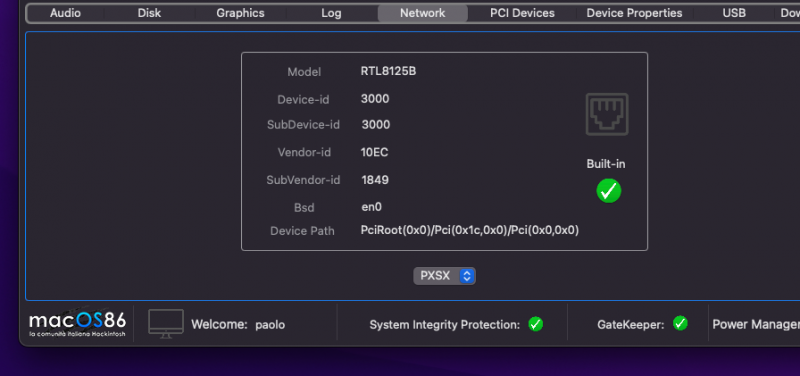This screenshot has height=376, width=800.
Task: Click the System Integrity Protection label
Action: [x=445, y=325]
